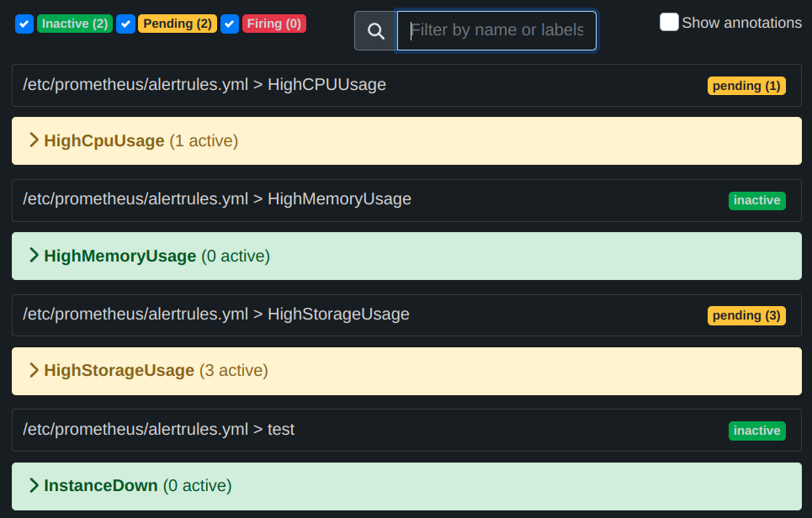Uncheck the Inactive alerts filter checkbox
This screenshot has width=812, height=518.
[x=24, y=24]
